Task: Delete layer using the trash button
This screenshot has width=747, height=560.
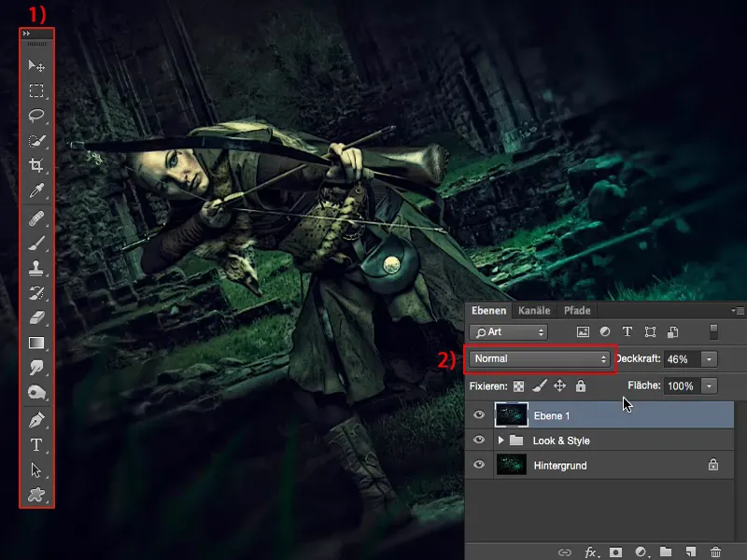Action: 715,551
